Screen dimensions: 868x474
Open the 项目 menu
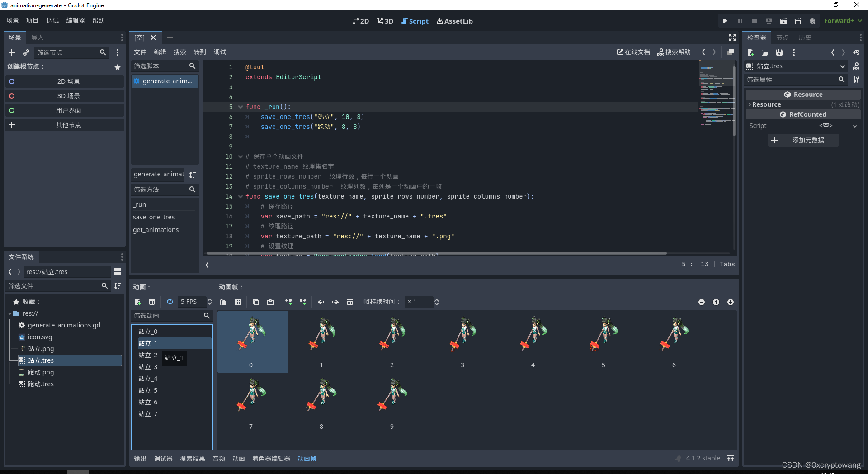click(x=33, y=20)
